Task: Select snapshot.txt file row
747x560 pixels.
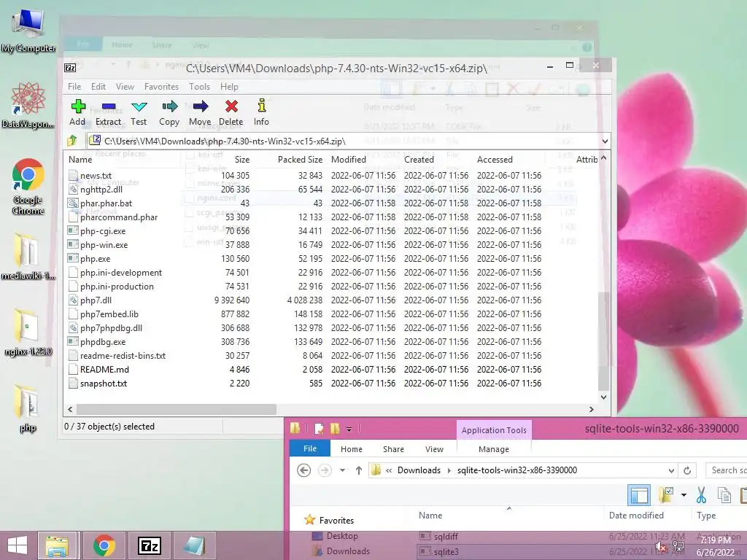Action: point(104,383)
